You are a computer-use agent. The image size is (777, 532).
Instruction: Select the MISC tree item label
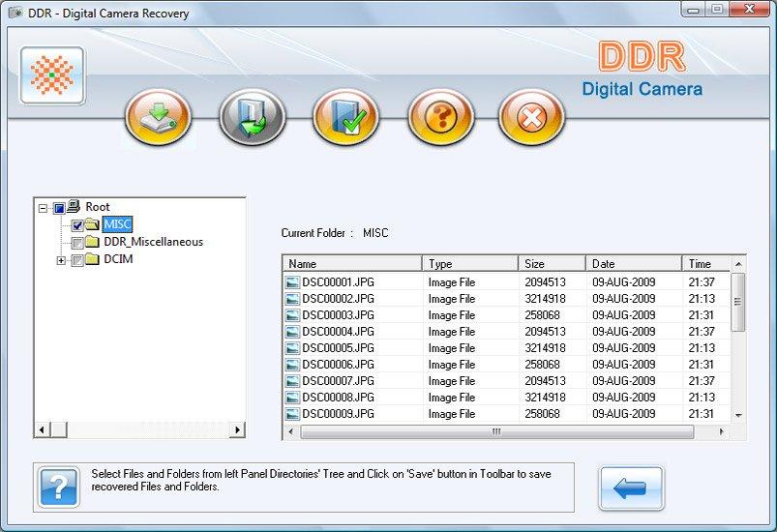tap(117, 223)
